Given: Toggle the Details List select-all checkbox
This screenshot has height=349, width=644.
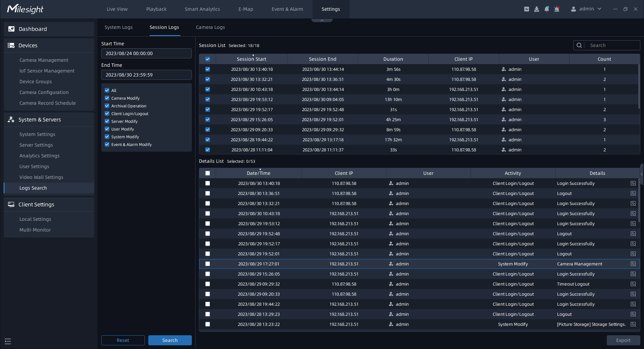Looking at the screenshot, I should click(x=208, y=173).
